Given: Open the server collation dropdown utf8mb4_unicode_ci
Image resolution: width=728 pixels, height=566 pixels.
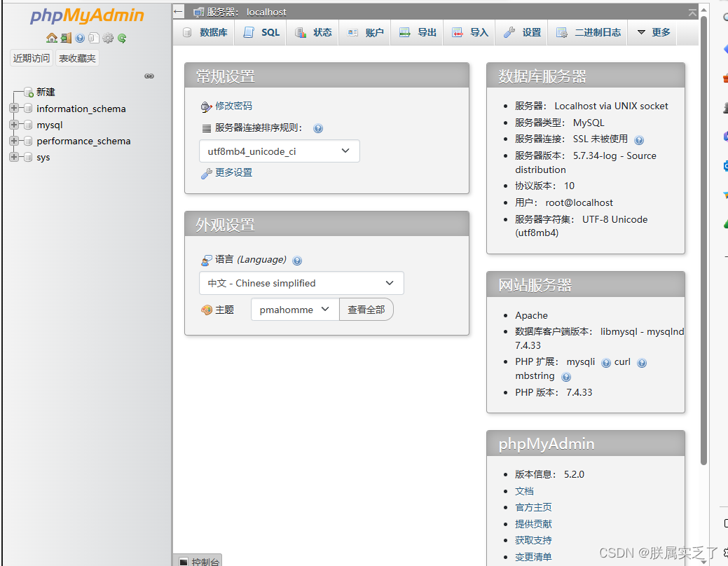Looking at the screenshot, I should tap(279, 151).
